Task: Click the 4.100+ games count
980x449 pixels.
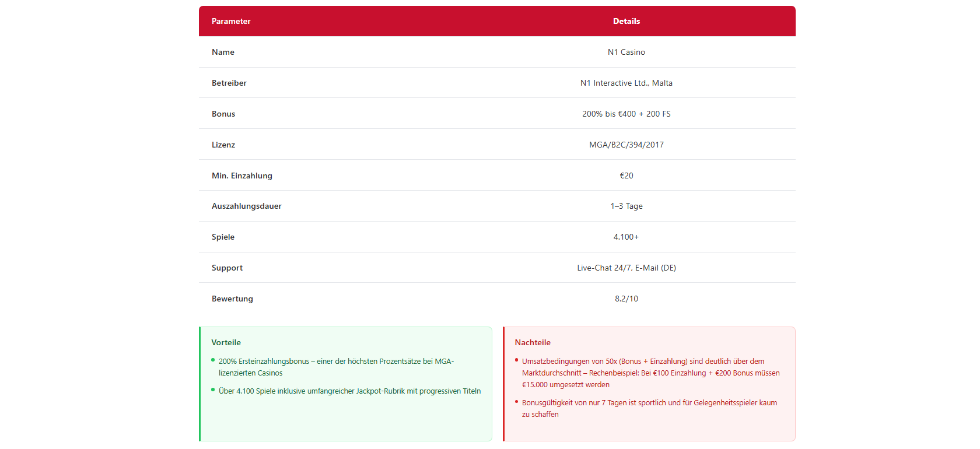Action: [626, 237]
